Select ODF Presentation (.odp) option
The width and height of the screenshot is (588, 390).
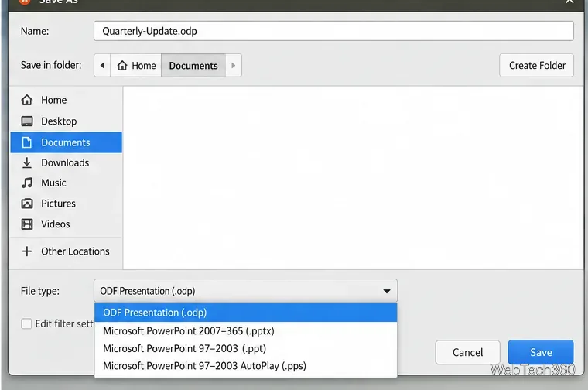click(245, 313)
